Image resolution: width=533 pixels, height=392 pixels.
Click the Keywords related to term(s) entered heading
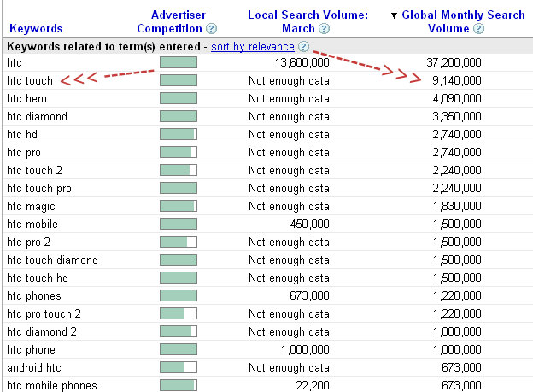point(103,47)
